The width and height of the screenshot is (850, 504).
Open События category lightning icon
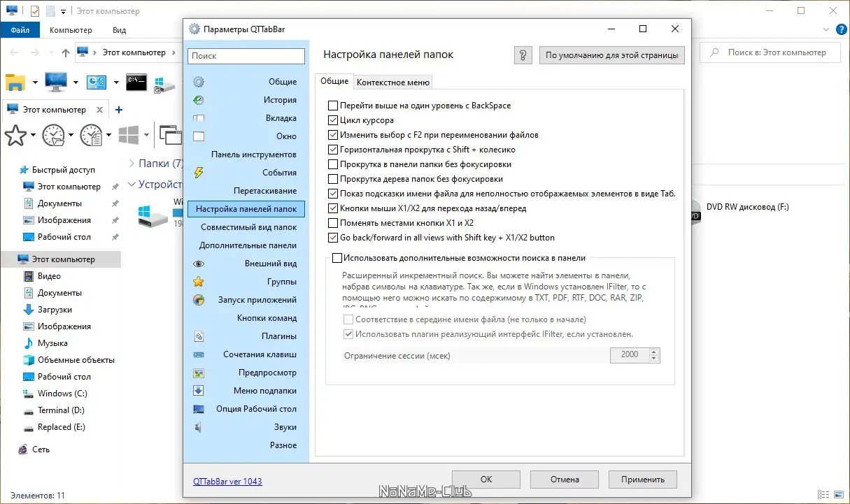(x=199, y=173)
